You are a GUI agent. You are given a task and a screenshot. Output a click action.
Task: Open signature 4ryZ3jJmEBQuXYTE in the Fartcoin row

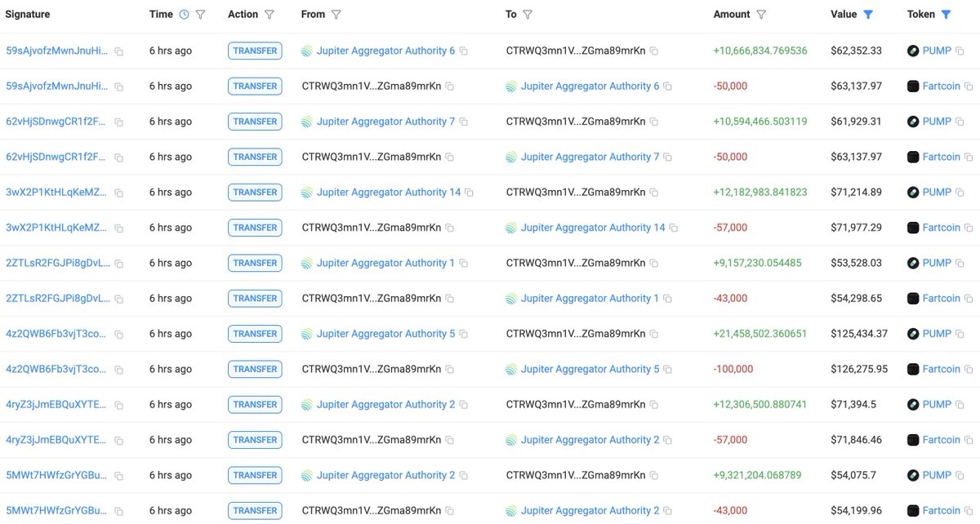tap(56, 440)
